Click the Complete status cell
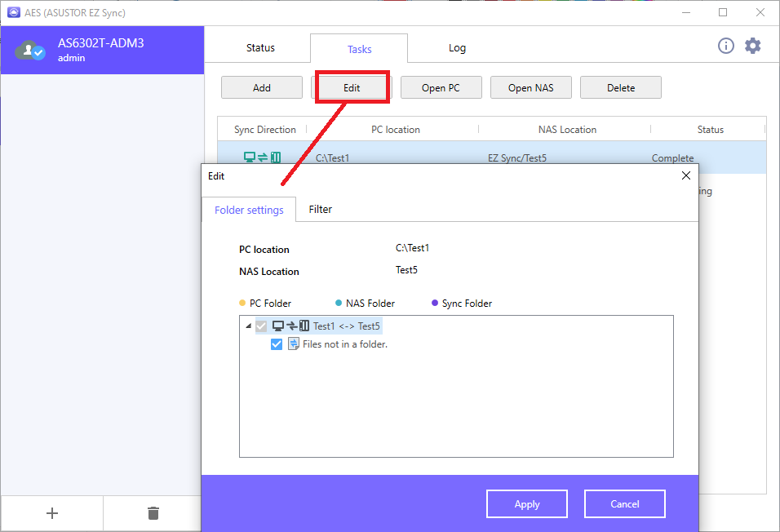Screen dimensions: 780x532 tap(672, 157)
